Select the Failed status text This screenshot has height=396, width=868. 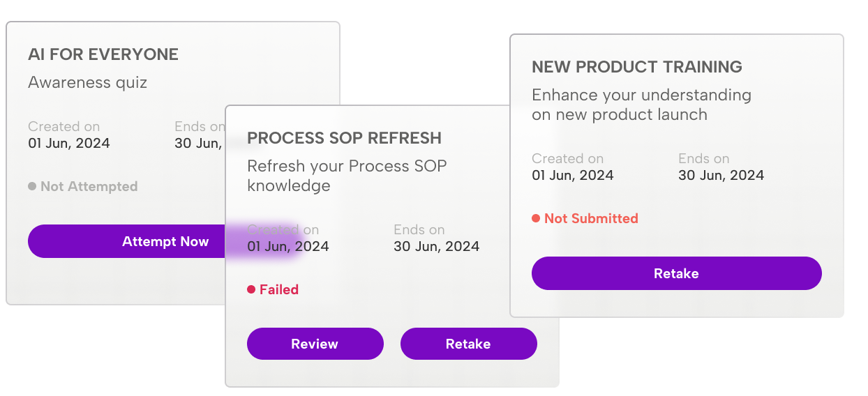point(279,289)
